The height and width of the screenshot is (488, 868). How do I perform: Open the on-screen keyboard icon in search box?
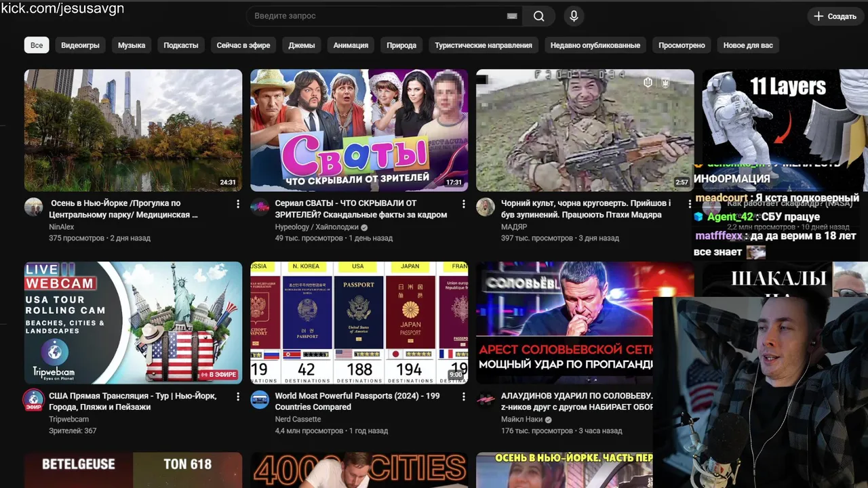pyautogui.click(x=512, y=16)
